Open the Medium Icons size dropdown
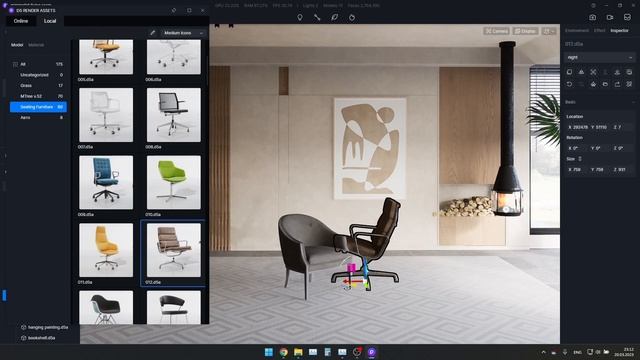This screenshot has width=640, height=360. 183,33
